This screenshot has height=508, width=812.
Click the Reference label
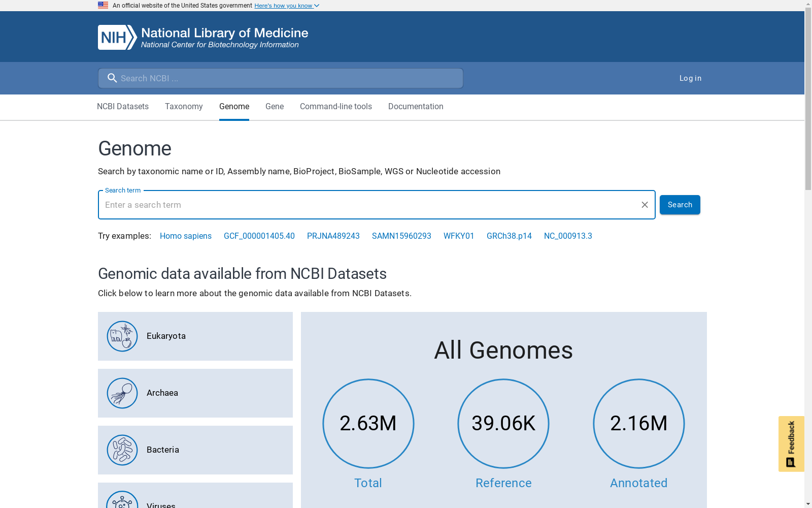pyautogui.click(x=503, y=483)
